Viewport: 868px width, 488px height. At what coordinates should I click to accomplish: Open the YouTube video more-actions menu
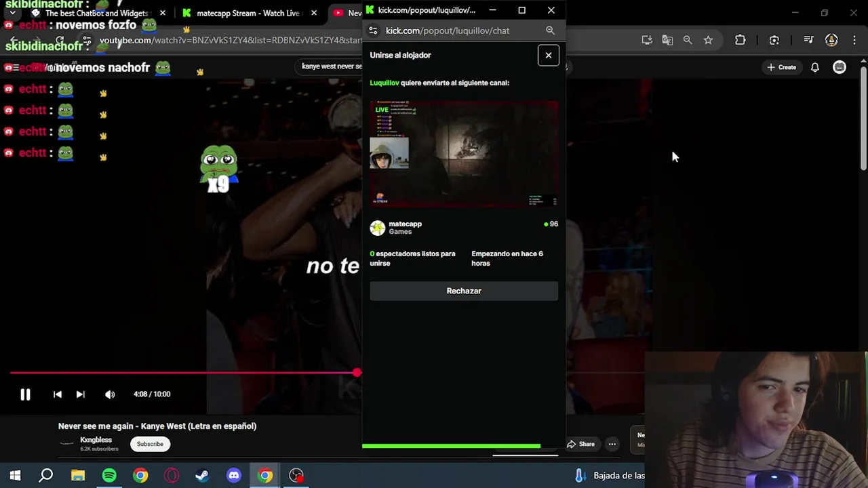(612, 445)
